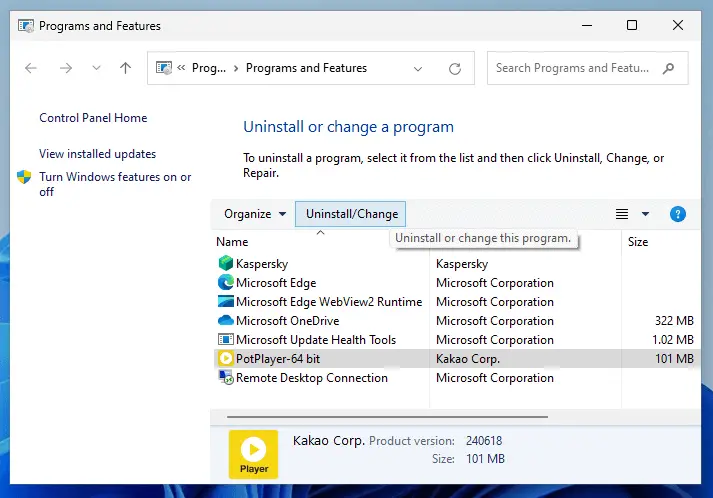Click the 101 MB size in PotPlayer row
Image resolution: width=713 pixels, height=498 pixels.
tap(674, 359)
